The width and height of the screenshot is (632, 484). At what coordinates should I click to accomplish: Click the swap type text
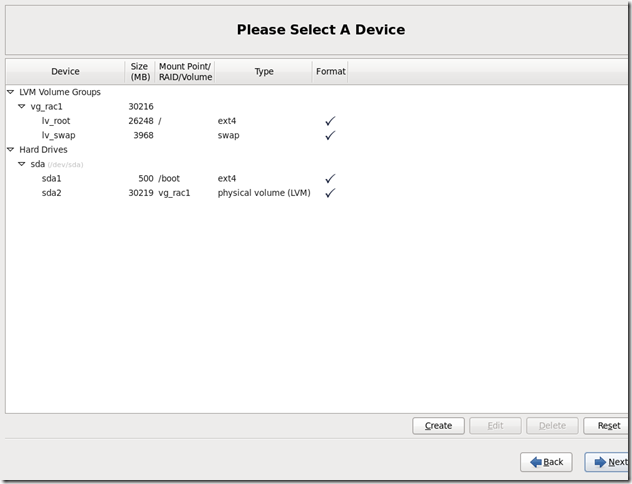pos(229,135)
